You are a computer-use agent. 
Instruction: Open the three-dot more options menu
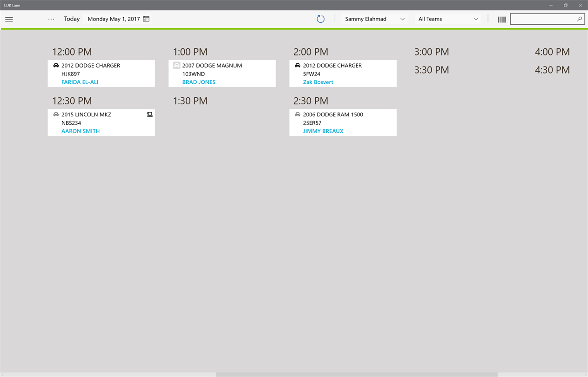point(51,19)
